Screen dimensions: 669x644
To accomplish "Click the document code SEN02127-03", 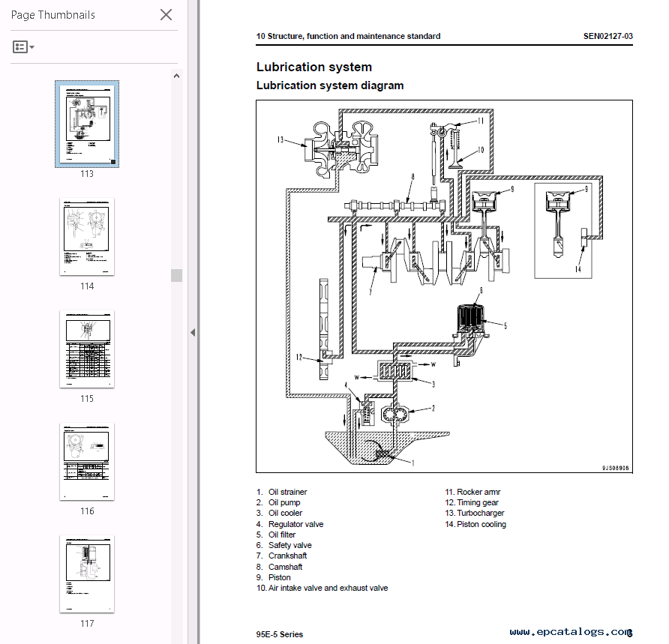I will [608, 36].
